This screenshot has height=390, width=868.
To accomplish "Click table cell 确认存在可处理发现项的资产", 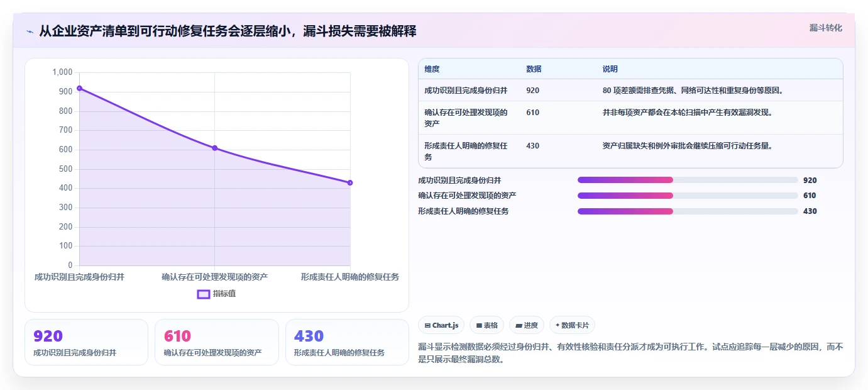I will [466, 118].
